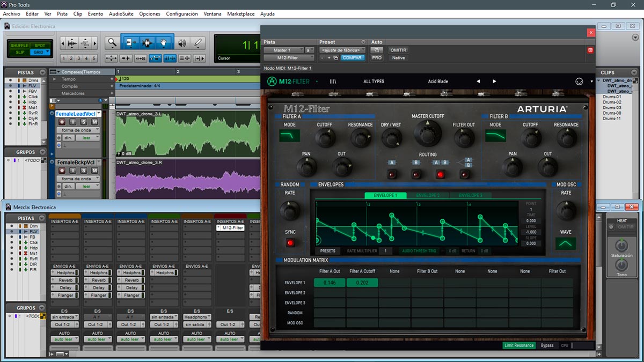Click the Dry / Wet knob
The image size is (644, 362).
[x=391, y=138]
